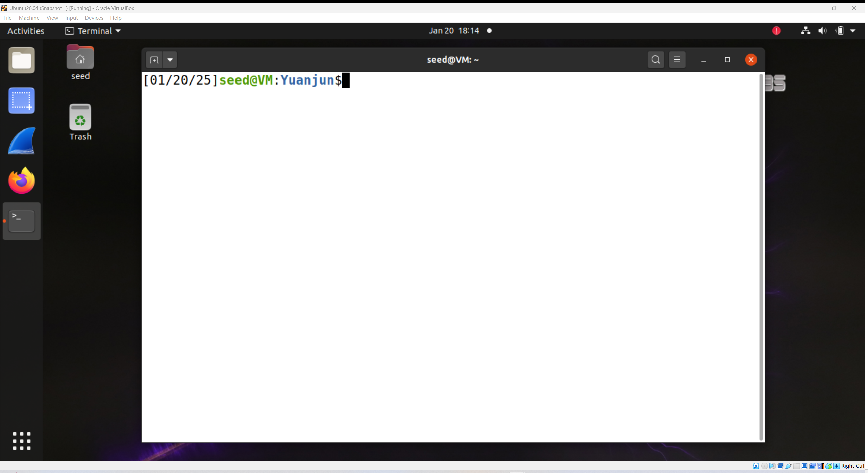Screen dimensions: 868x473
Task: Click the date and time in top panel
Action: tap(453, 30)
